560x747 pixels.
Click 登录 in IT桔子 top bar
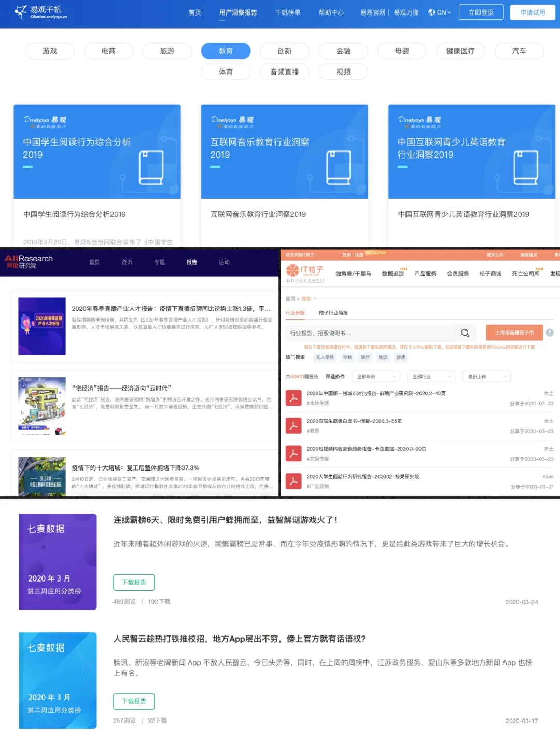tap(346, 255)
